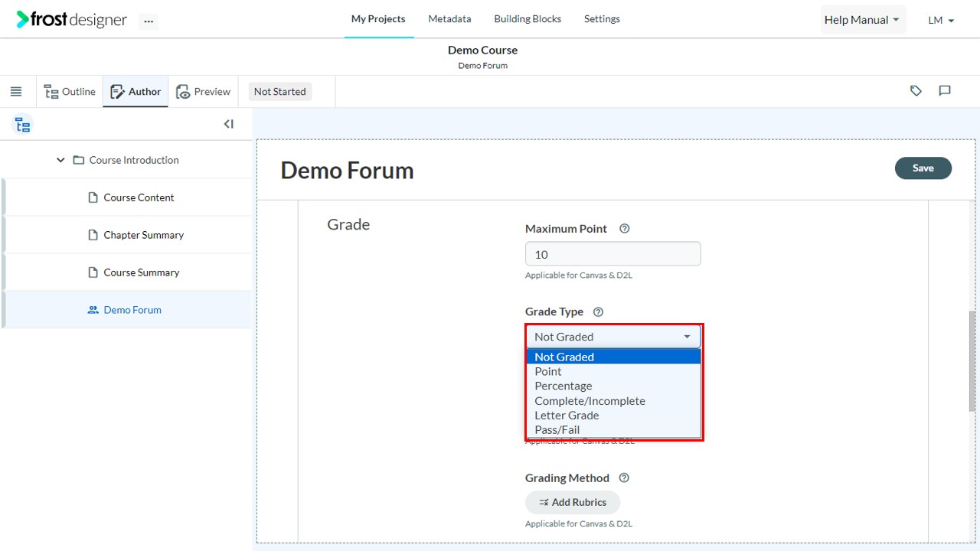This screenshot has width=980, height=551.
Task: Switch to the Author view
Action: (136, 92)
